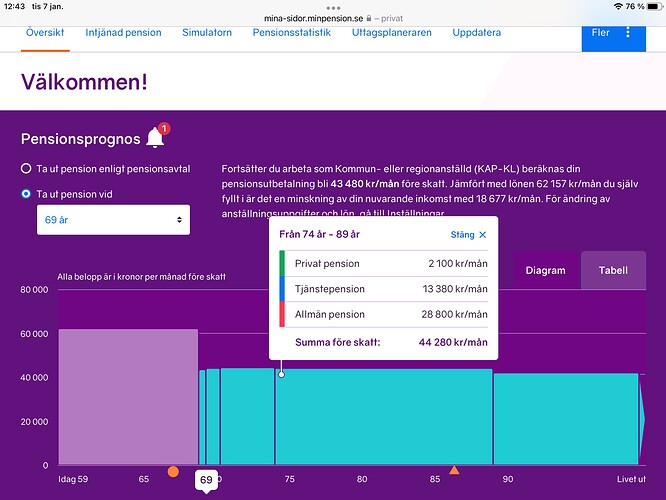Open the Intjänad pension tab
Viewport: 666px width, 500px height.
(x=123, y=32)
